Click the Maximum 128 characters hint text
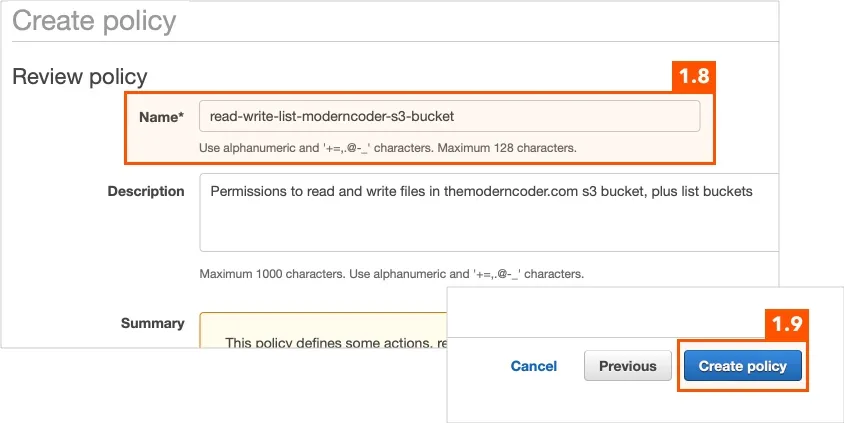 [x=507, y=148]
